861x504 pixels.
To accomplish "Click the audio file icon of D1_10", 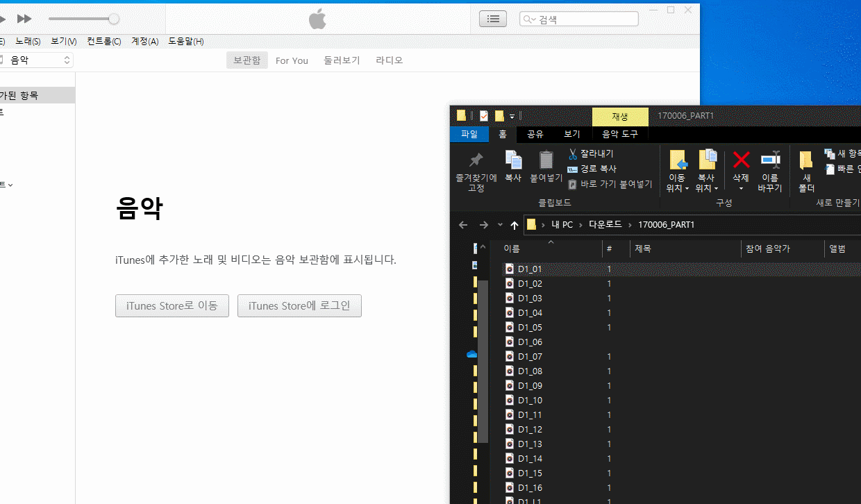I will pos(509,400).
